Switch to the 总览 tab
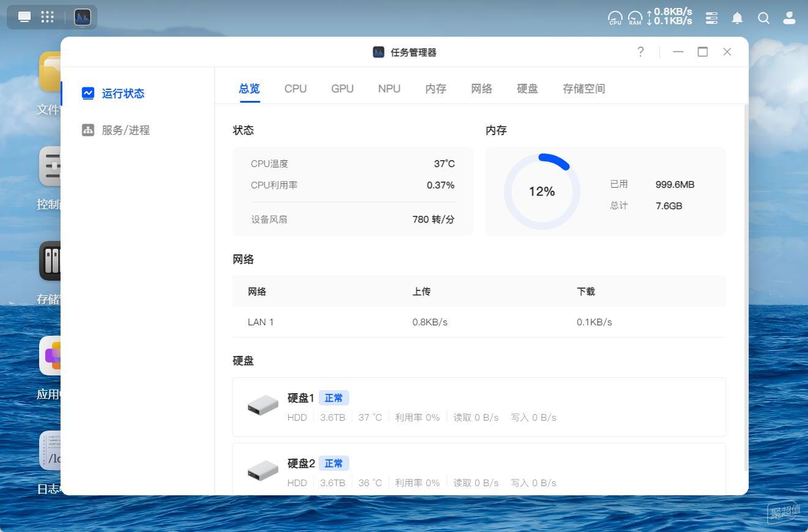Viewport: 808px width, 532px height. tap(250, 89)
